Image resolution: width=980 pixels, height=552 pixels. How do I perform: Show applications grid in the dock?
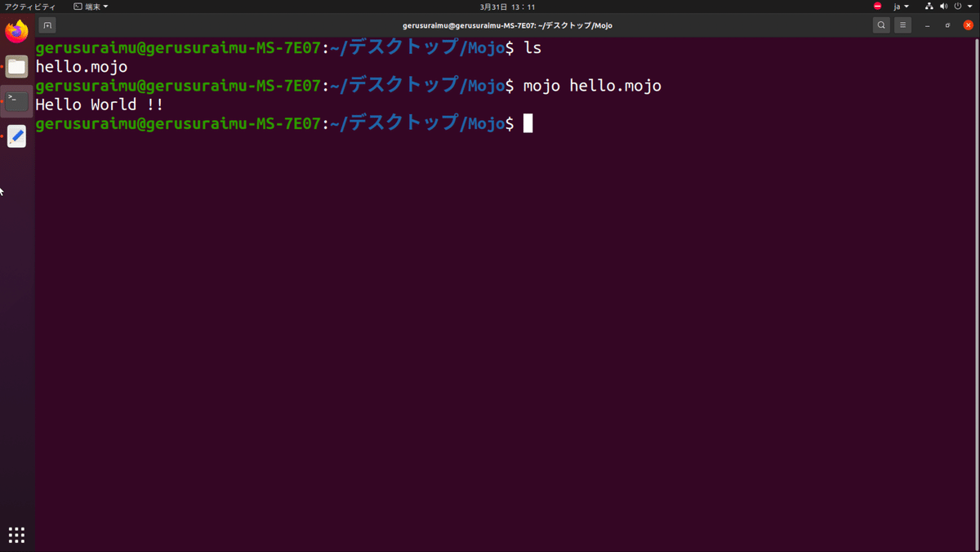(16, 535)
